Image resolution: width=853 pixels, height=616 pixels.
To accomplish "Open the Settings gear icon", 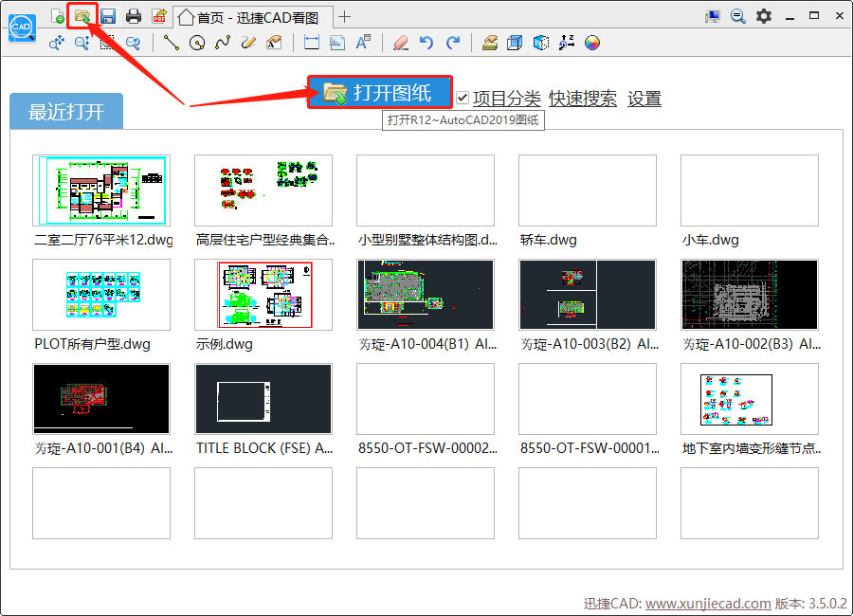I will point(764,16).
